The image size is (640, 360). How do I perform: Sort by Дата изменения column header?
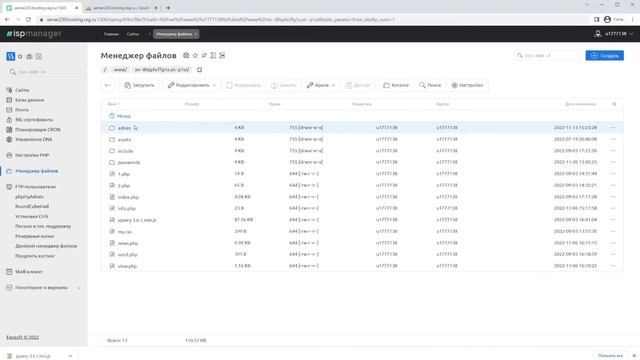(x=580, y=104)
